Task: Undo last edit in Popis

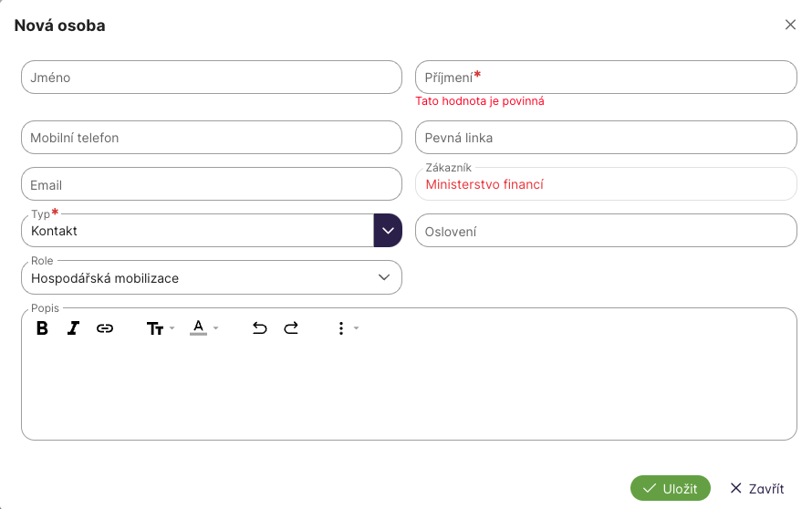Action: coord(260,328)
